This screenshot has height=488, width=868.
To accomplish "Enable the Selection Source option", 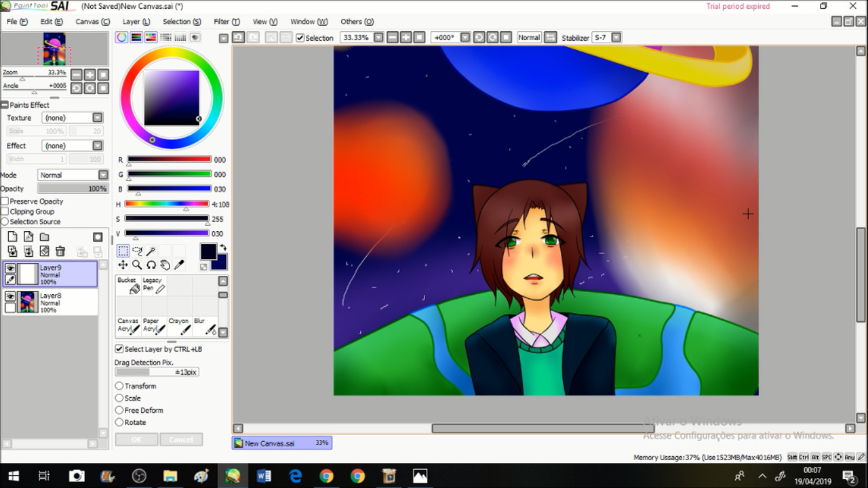I will pos(5,222).
